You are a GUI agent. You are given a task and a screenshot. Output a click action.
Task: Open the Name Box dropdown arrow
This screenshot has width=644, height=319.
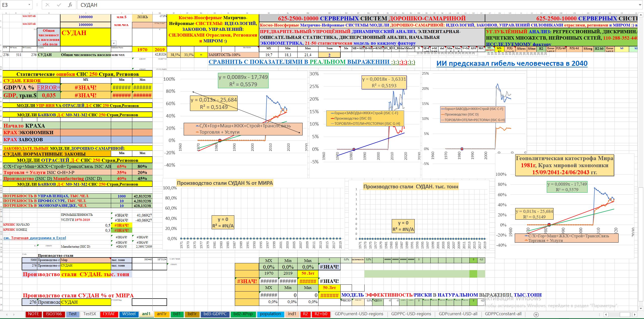(29, 5)
